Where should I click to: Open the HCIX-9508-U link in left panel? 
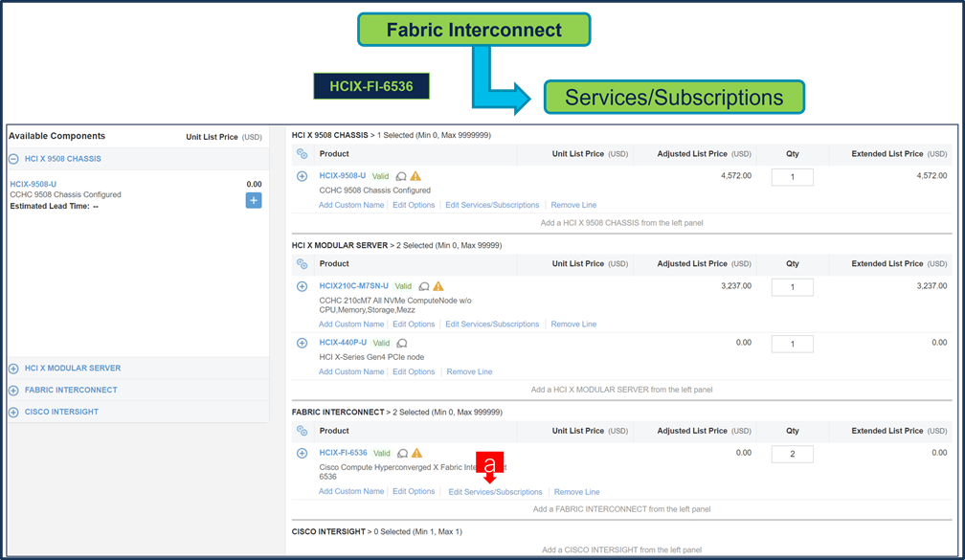coord(34,184)
